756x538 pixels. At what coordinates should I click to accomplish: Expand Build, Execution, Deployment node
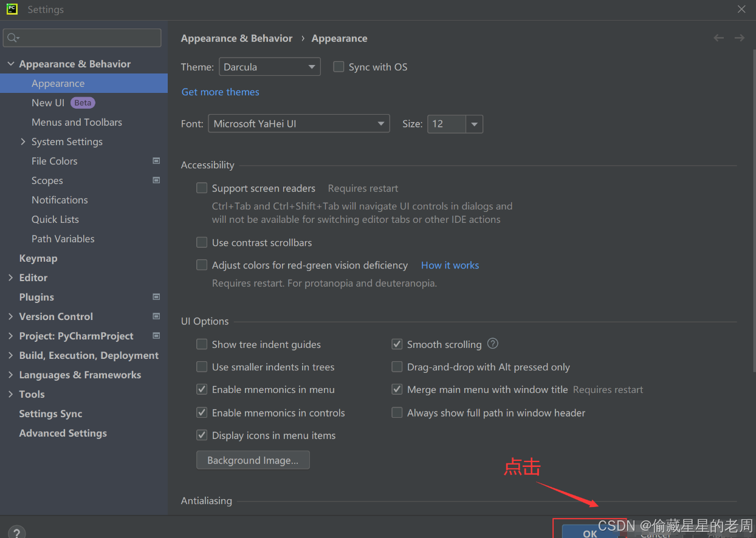pyautogui.click(x=11, y=355)
